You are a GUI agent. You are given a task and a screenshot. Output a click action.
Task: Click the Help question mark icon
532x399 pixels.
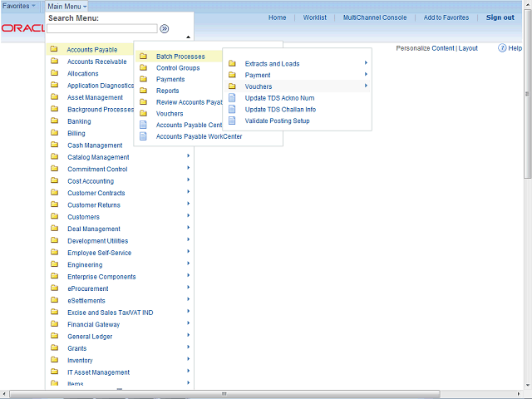coord(503,48)
